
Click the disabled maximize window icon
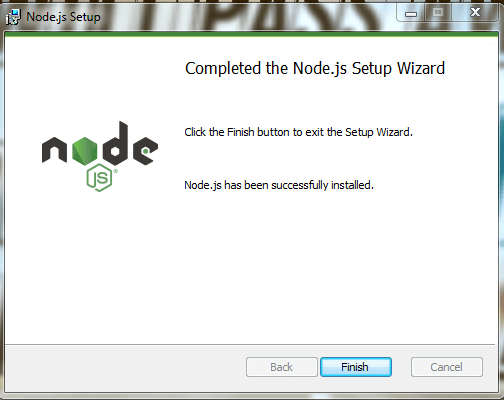coord(438,13)
